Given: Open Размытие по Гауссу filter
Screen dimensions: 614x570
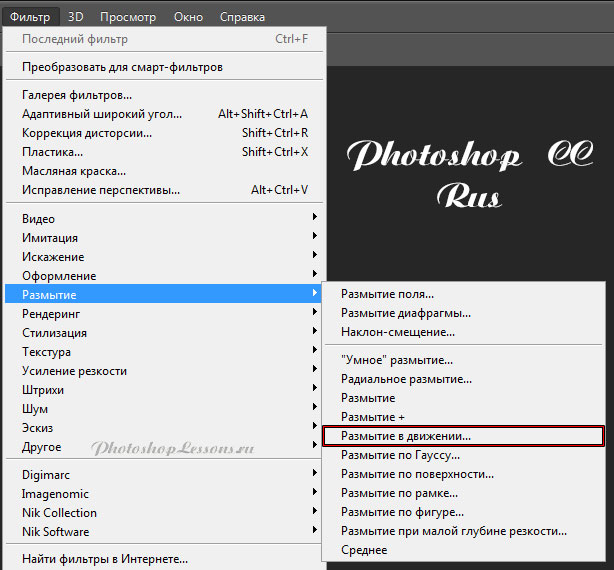Looking at the screenshot, I should click(463, 455).
